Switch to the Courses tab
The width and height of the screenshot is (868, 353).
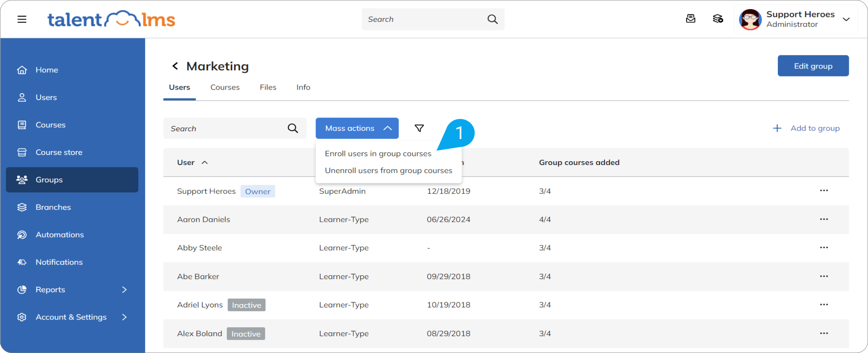[x=225, y=87]
